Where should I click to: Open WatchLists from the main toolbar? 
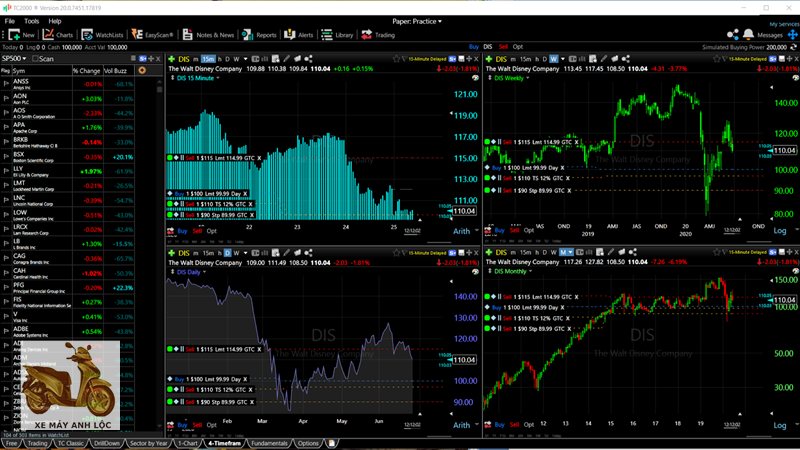click(x=102, y=35)
